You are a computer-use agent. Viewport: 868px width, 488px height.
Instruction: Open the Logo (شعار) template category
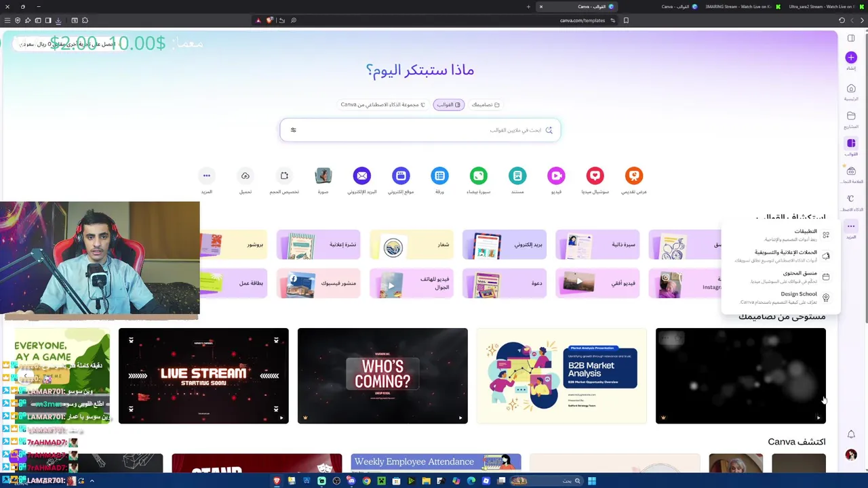(x=412, y=245)
